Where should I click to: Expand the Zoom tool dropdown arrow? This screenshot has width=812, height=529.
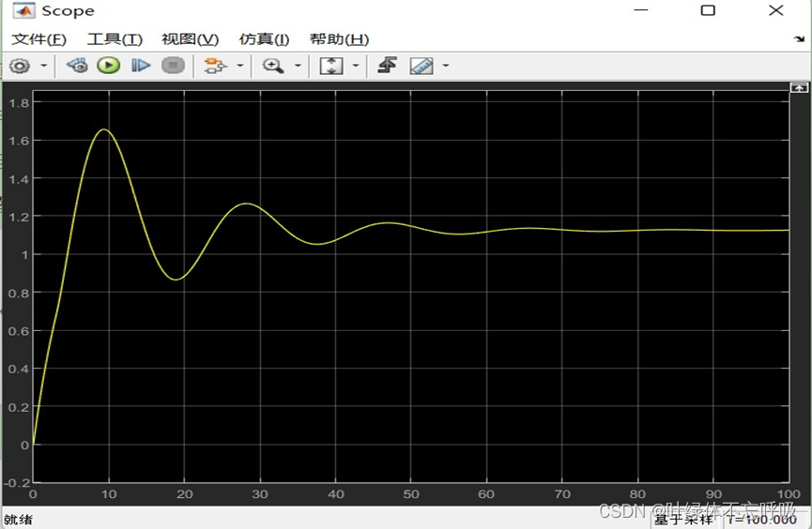click(298, 66)
